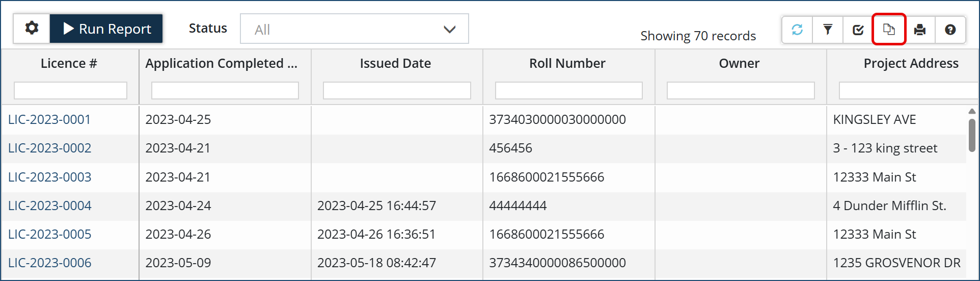
Task: Sort by Application Completed column header
Action: coord(221,63)
